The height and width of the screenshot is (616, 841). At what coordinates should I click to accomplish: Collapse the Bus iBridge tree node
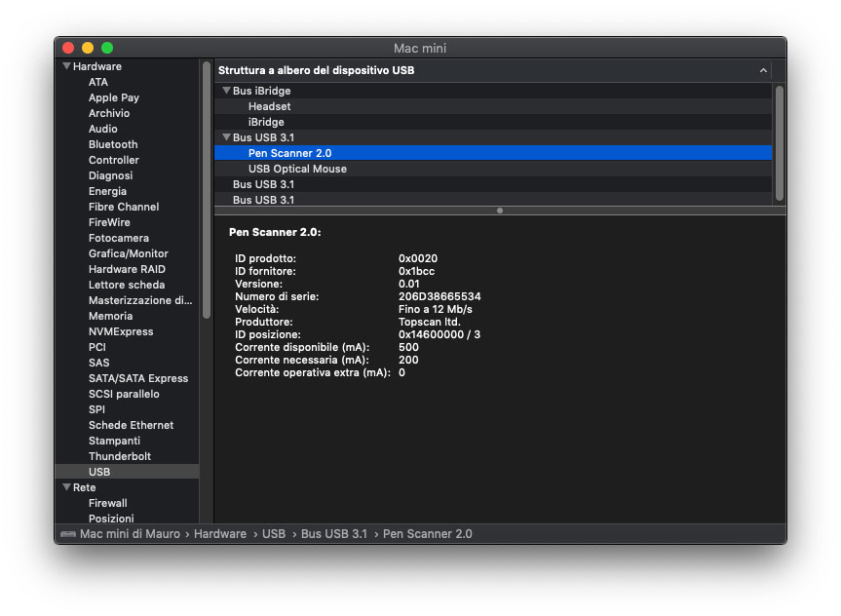pos(226,92)
